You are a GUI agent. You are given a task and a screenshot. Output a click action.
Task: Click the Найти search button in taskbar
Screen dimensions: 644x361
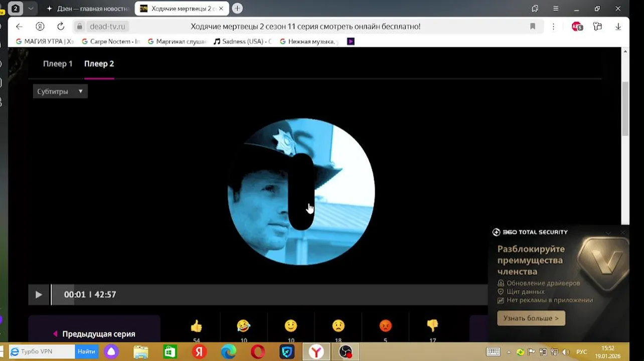(87, 352)
